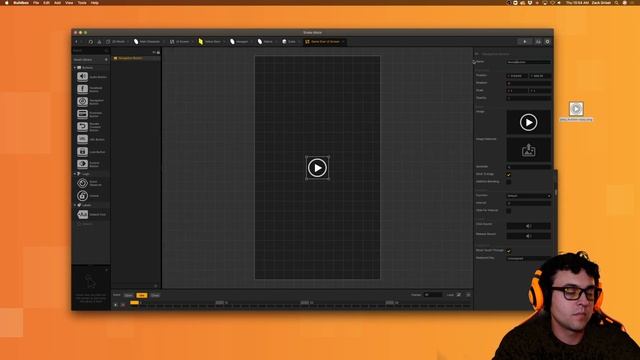Select the Event Button asset icon
Image resolution: width=640 pixels, height=360 pixels.
pyautogui.click(x=82, y=164)
